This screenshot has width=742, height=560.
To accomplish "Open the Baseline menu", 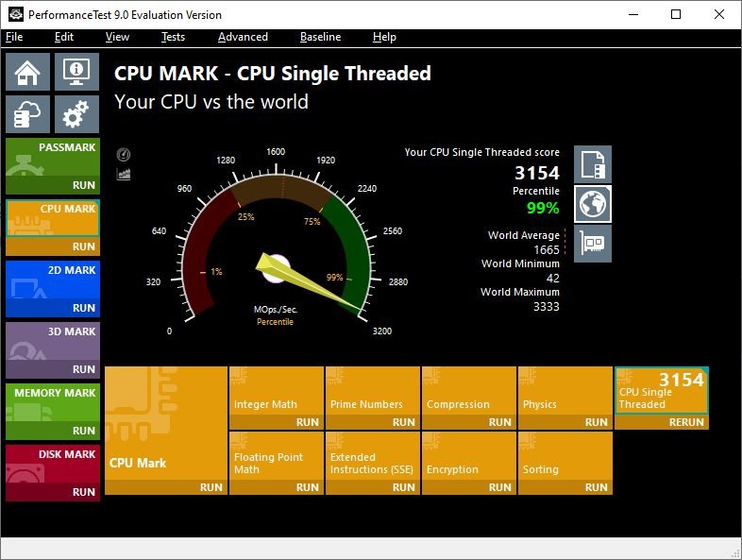I will pyautogui.click(x=320, y=37).
